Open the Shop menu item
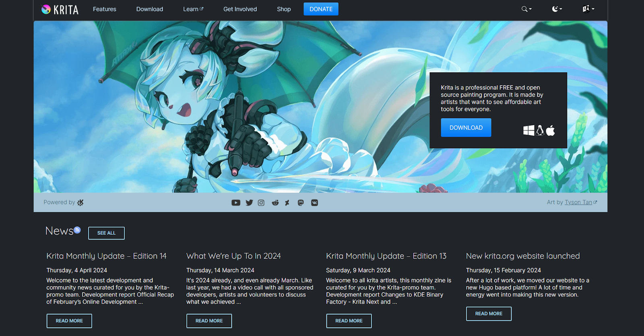The height and width of the screenshot is (336, 644). [284, 9]
